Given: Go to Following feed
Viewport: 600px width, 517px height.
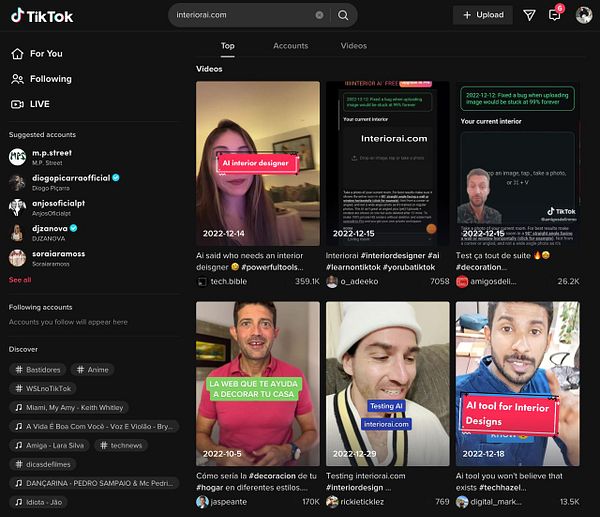Looking at the screenshot, I should [51, 79].
